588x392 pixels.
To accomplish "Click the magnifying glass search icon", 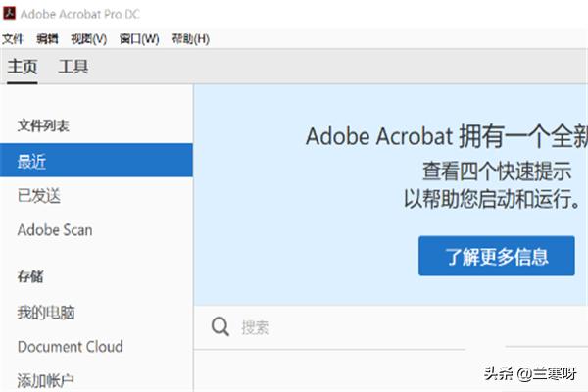I will (x=221, y=327).
